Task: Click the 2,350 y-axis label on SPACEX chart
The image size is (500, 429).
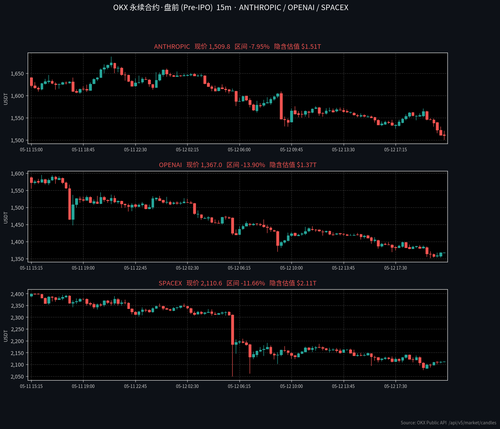Action: coord(17,306)
